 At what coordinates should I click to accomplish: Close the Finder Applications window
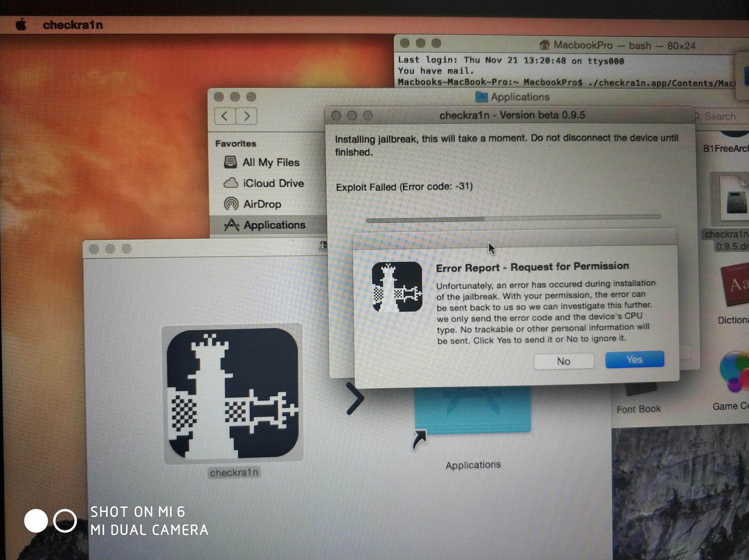(x=219, y=97)
